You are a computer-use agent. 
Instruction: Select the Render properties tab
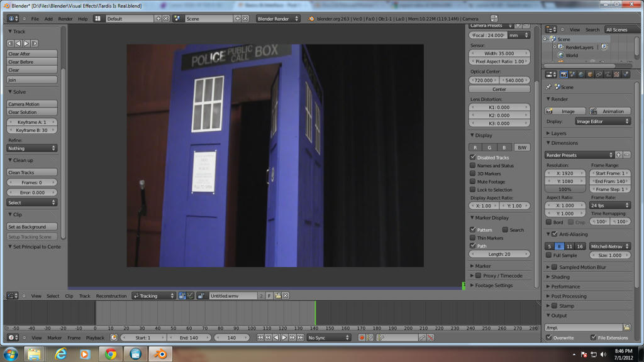563,74
